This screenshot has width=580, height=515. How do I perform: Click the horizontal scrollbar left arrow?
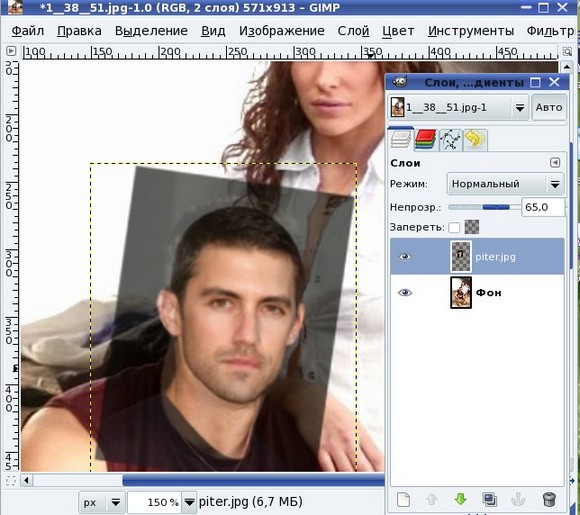coord(26,481)
